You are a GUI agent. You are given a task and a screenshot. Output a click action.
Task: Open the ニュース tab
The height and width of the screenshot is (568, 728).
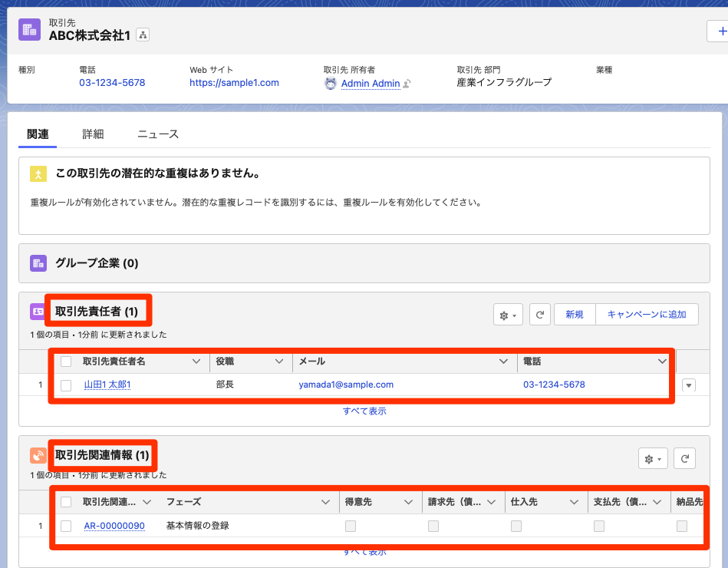157,133
